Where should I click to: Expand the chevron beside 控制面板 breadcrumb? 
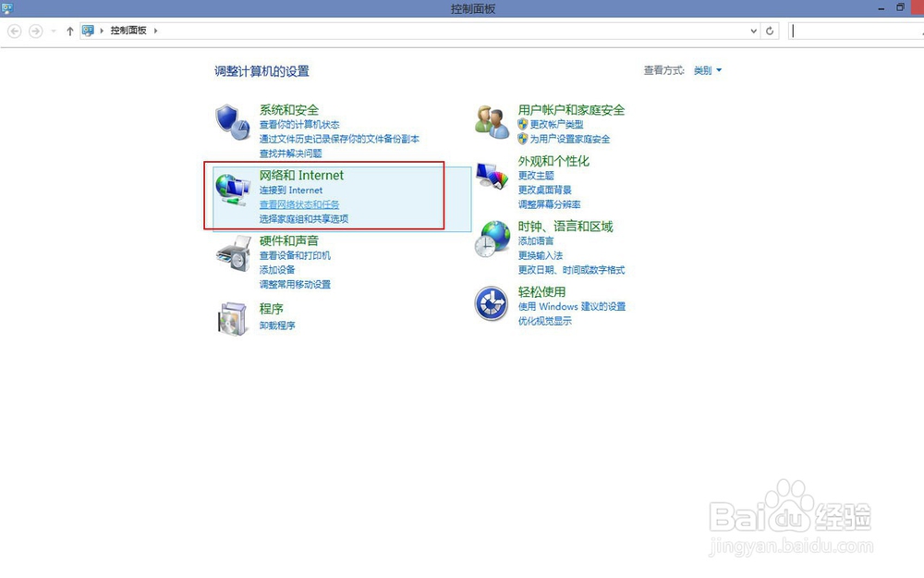coord(156,30)
